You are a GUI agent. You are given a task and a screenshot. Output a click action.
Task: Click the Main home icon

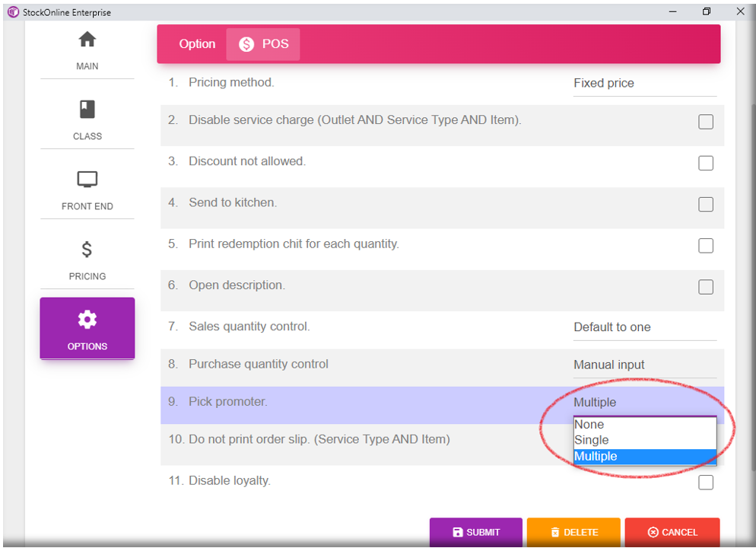87,40
